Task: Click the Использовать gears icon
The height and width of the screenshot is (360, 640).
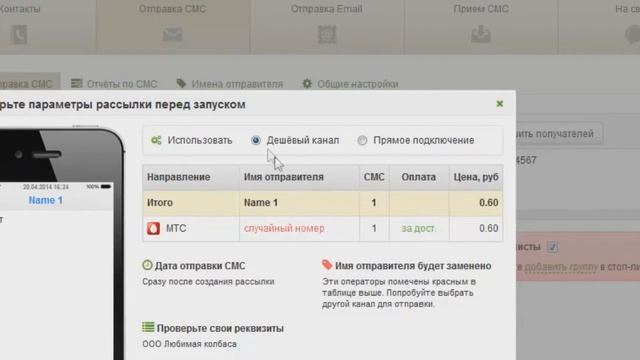Action: [156, 140]
